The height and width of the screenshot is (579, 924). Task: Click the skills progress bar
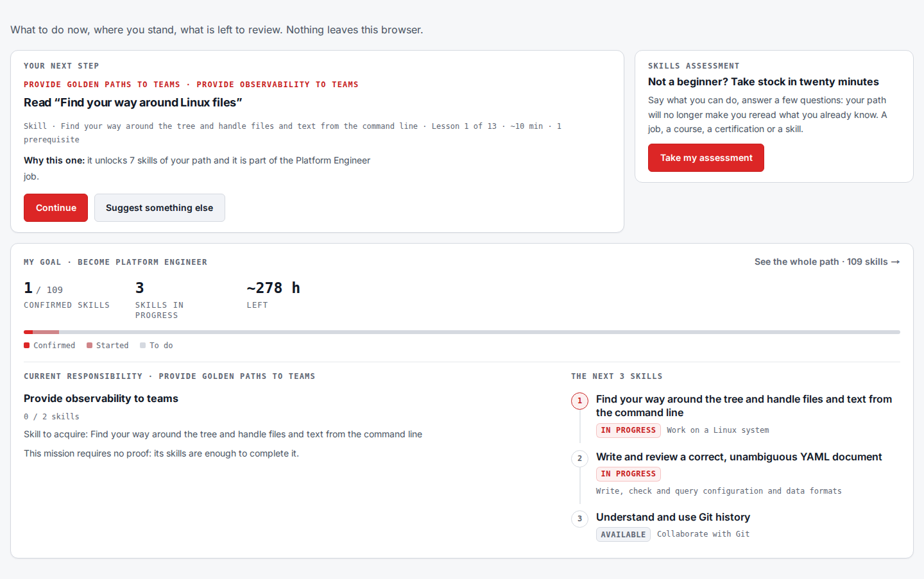(x=462, y=332)
